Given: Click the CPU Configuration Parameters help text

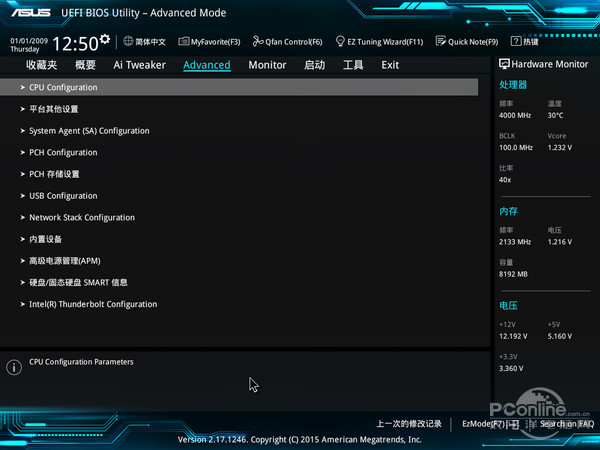Looking at the screenshot, I should 81,362.
